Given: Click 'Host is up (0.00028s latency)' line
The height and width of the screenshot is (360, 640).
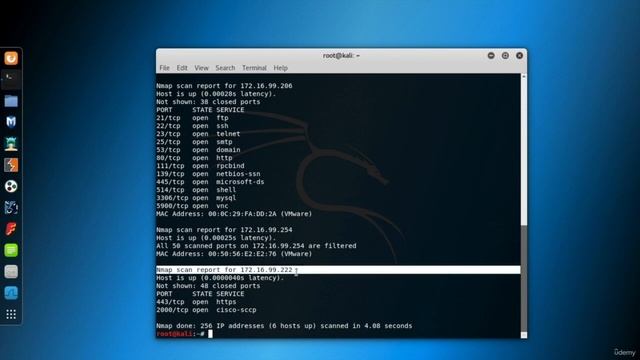Looking at the screenshot, I should pyautogui.click(x=216, y=94).
